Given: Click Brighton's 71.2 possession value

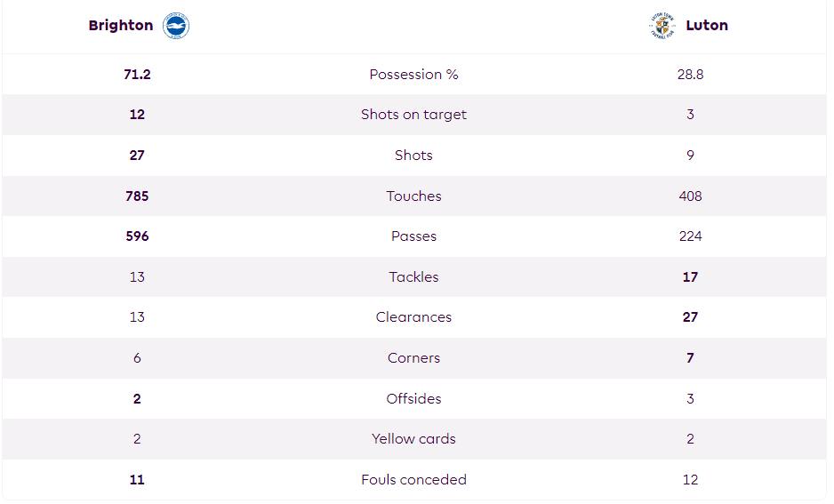Looking at the screenshot, I should point(137,75).
